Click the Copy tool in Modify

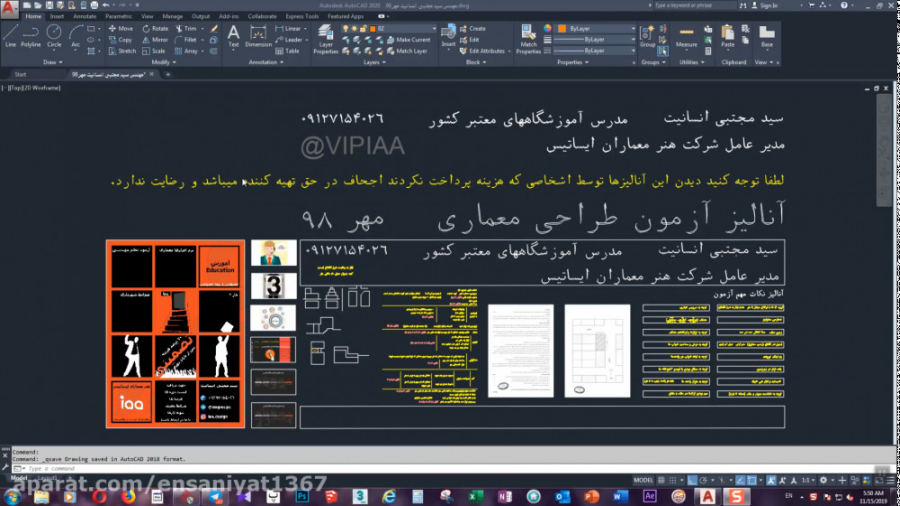click(x=121, y=40)
